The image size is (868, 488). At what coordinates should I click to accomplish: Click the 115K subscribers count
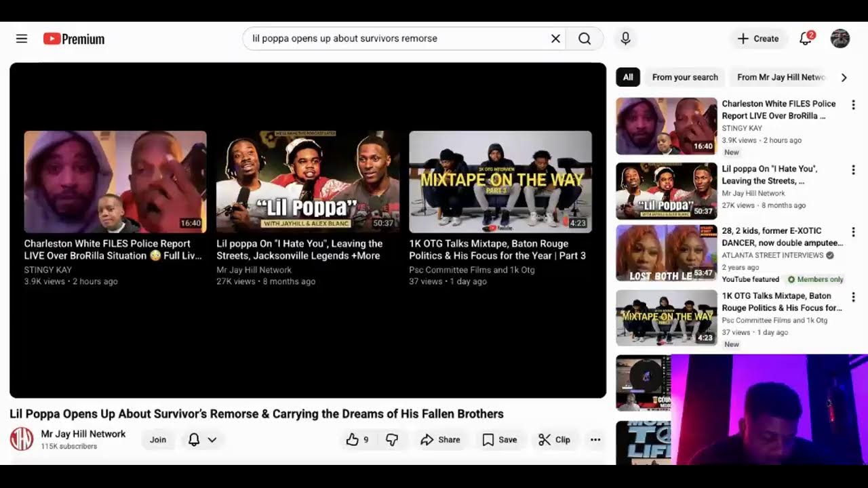pos(69,447)
